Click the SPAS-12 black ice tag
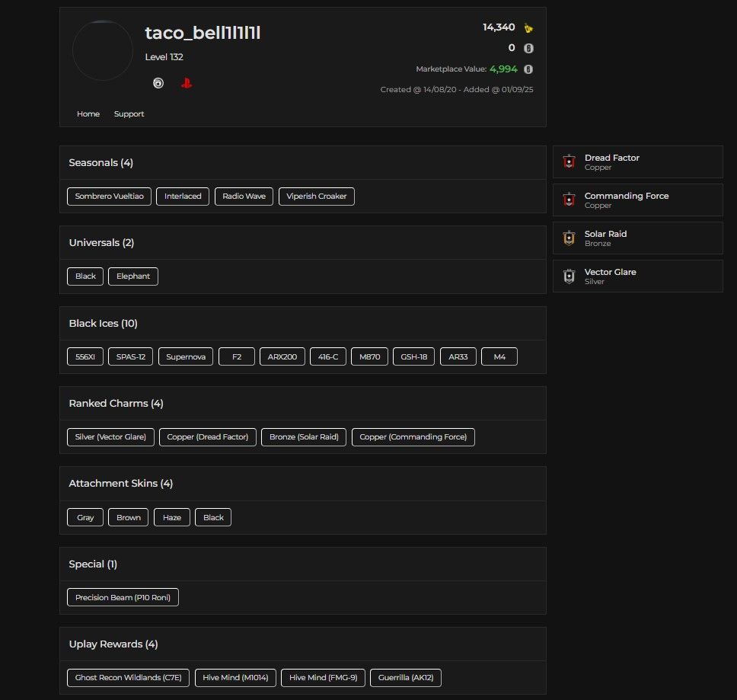737x700 pixels. [x=131, y=356]
